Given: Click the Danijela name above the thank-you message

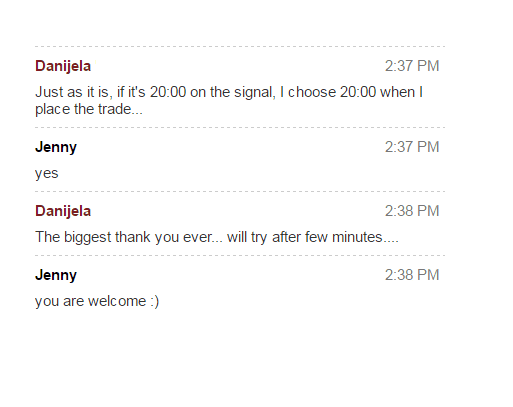Looking at the screenshot, I should coord(63,211).
